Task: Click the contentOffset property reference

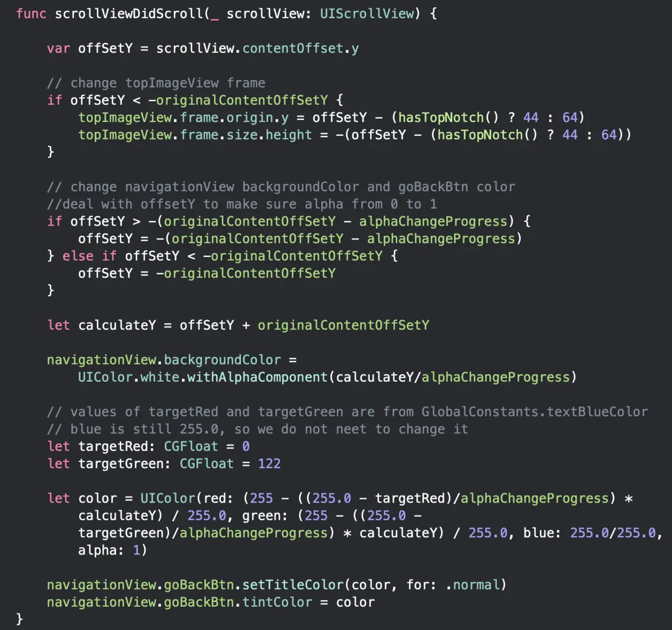Action: tap(293, 48)
